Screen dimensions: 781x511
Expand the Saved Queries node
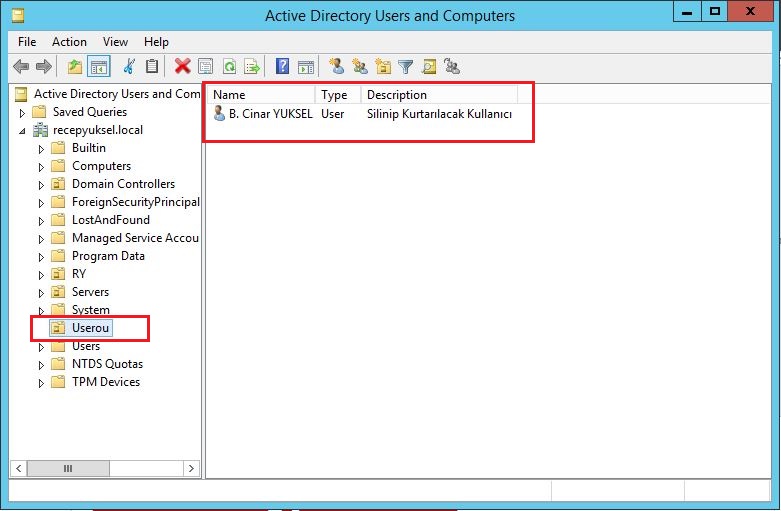pos(22,113)
